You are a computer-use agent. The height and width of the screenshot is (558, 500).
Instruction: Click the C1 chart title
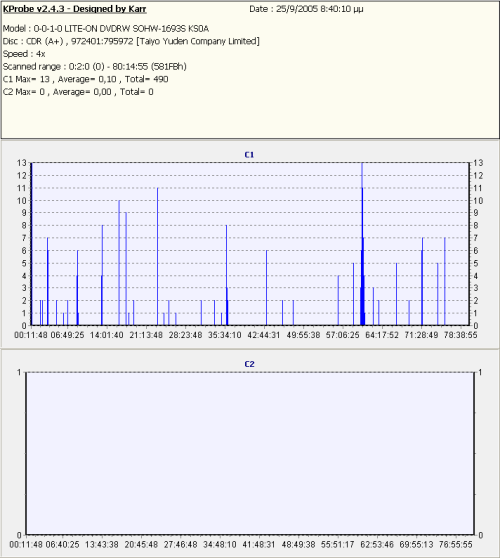[249, 155]
